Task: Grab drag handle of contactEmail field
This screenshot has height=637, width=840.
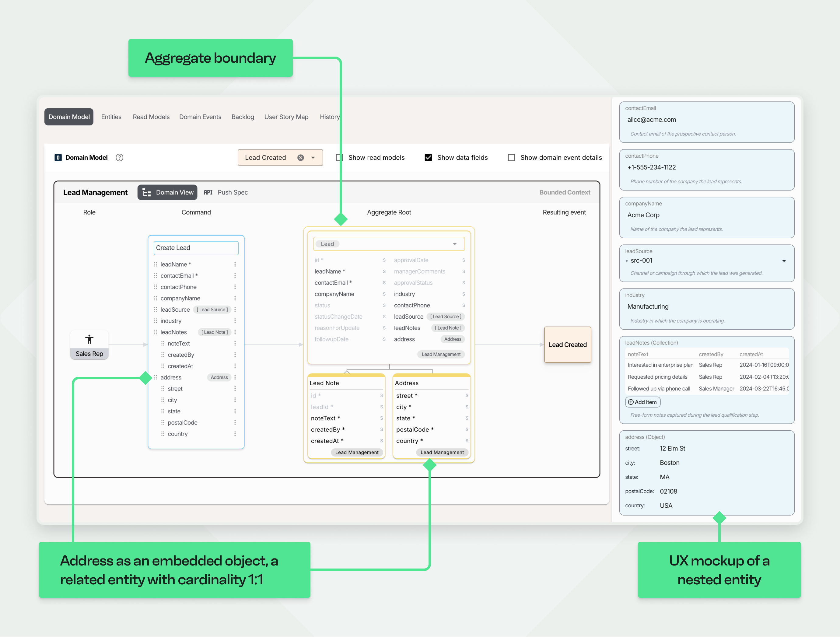Action: point(155,276)
